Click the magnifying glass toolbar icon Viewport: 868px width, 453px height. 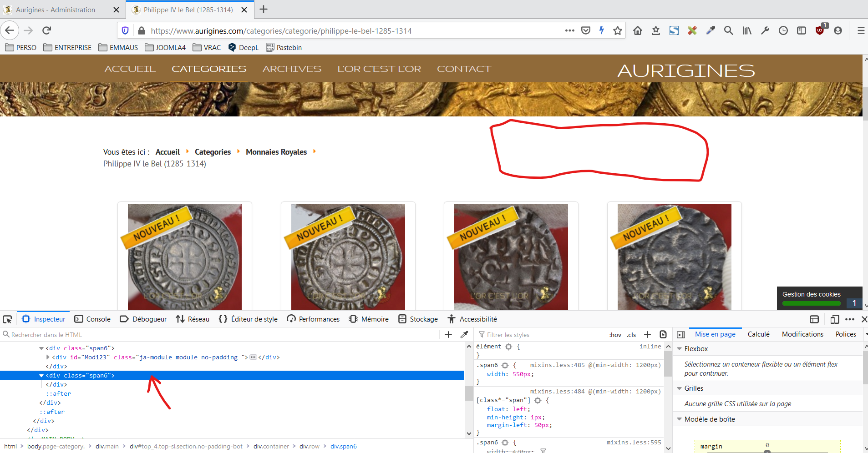point(729,30)
